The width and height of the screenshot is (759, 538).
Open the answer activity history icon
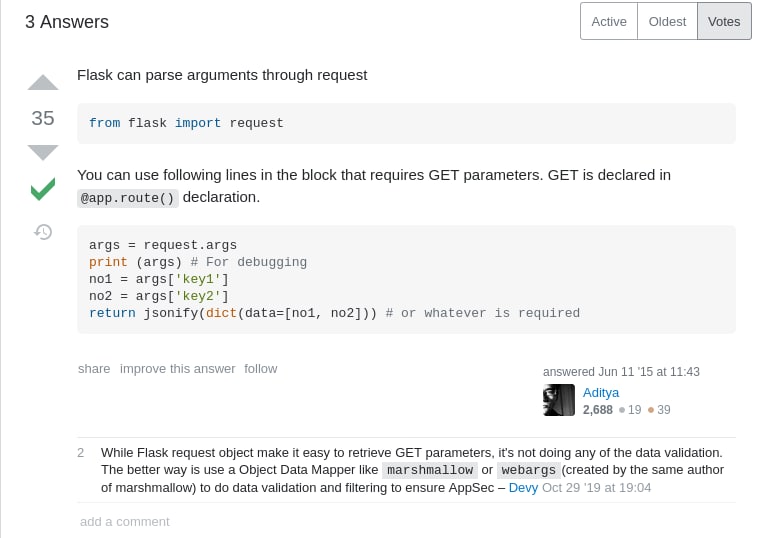[x=43, y=232]
